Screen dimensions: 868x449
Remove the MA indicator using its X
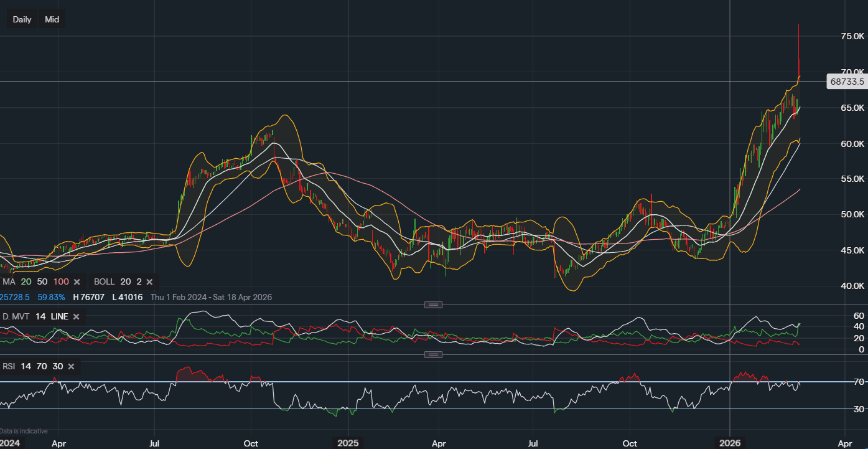tap(77, 281)
